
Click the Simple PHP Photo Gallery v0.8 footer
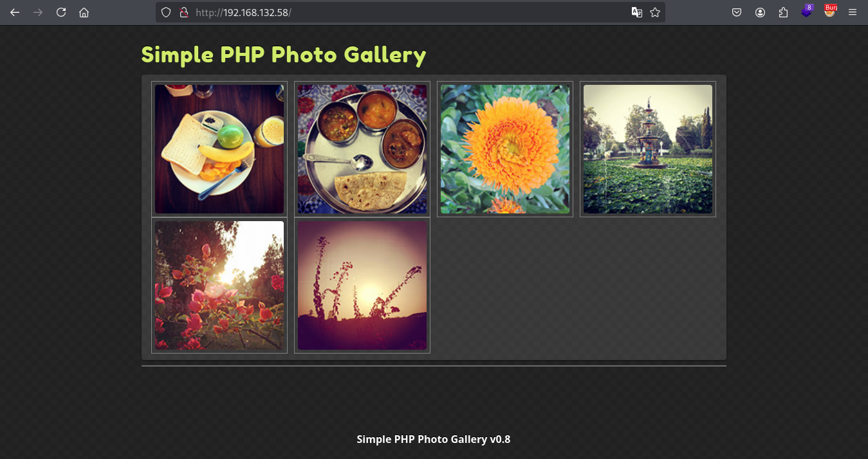point(434,440)
